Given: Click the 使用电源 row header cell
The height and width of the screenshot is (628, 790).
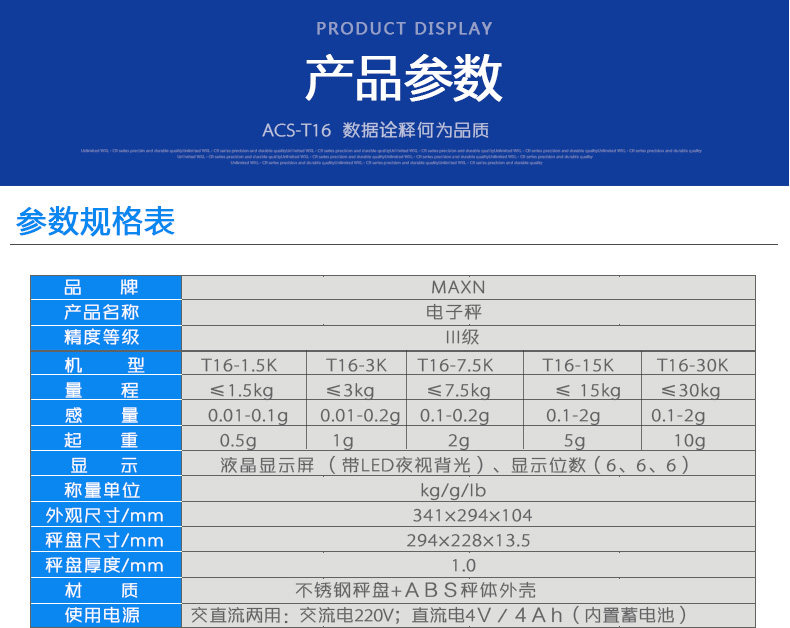Looking at the screenshot, I should (106, 615).
